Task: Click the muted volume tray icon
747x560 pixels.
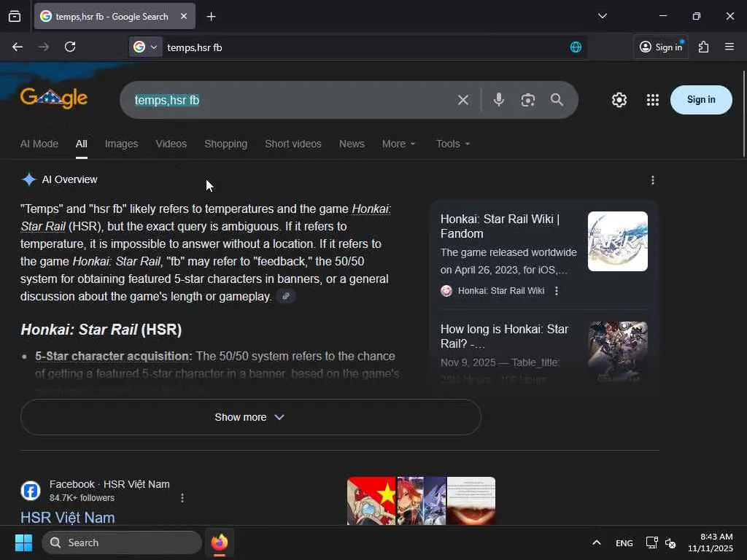Action: click(670, 542)
